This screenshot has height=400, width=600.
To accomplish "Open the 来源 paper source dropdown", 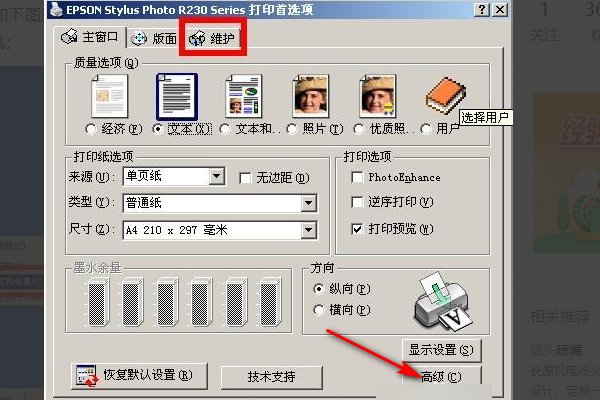I will (217, 176).
